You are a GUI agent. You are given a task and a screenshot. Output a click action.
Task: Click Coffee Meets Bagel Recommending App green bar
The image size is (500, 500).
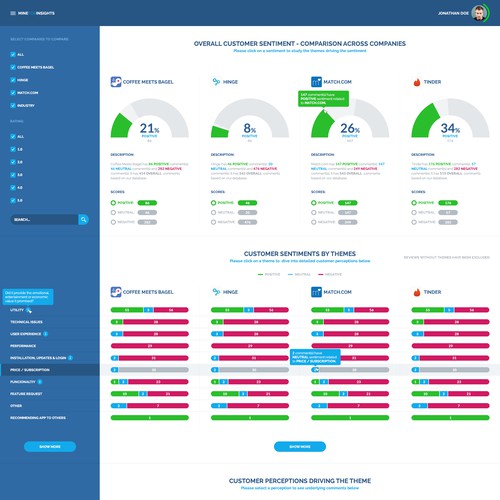(x=150, y=418)
